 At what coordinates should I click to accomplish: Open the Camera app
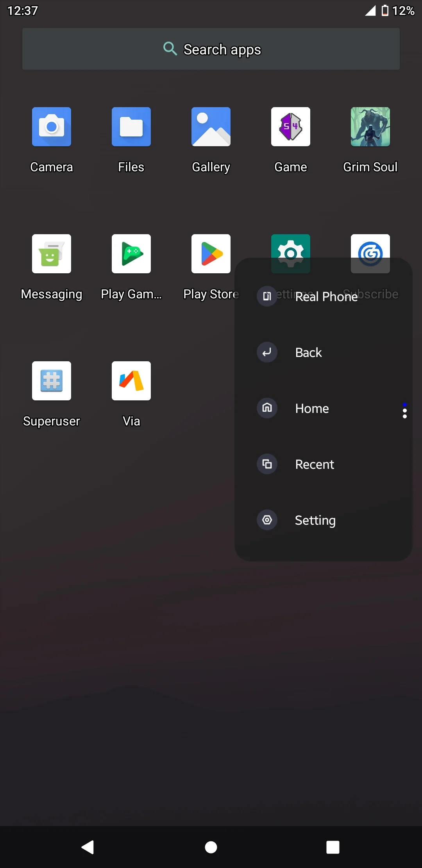[52, 127]
